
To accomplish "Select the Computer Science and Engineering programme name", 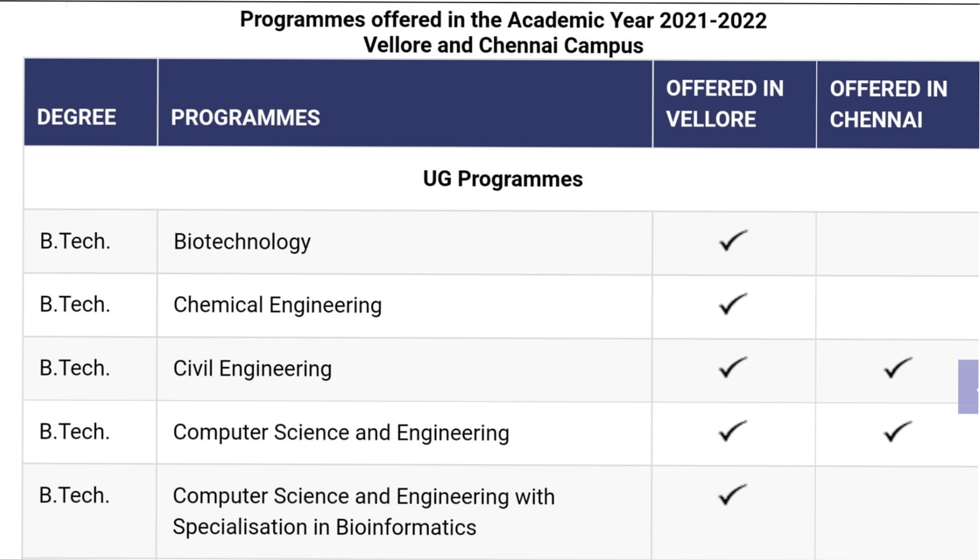I will (341, 433).
